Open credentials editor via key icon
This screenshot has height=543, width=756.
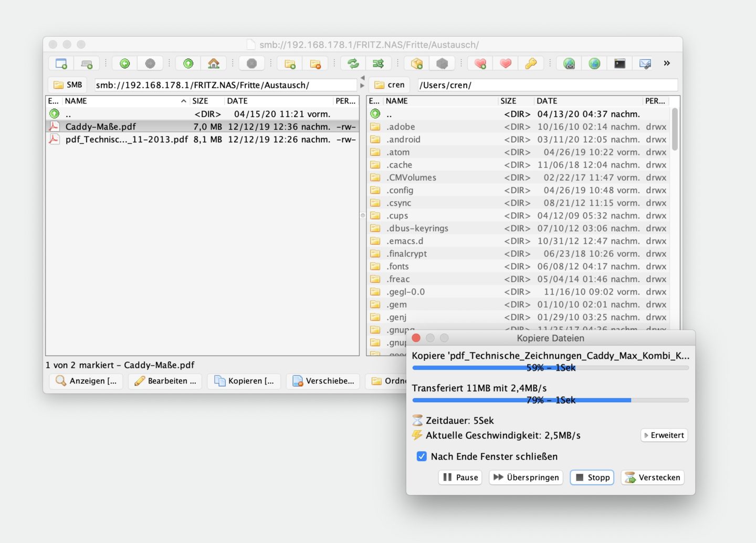(531, 64)
